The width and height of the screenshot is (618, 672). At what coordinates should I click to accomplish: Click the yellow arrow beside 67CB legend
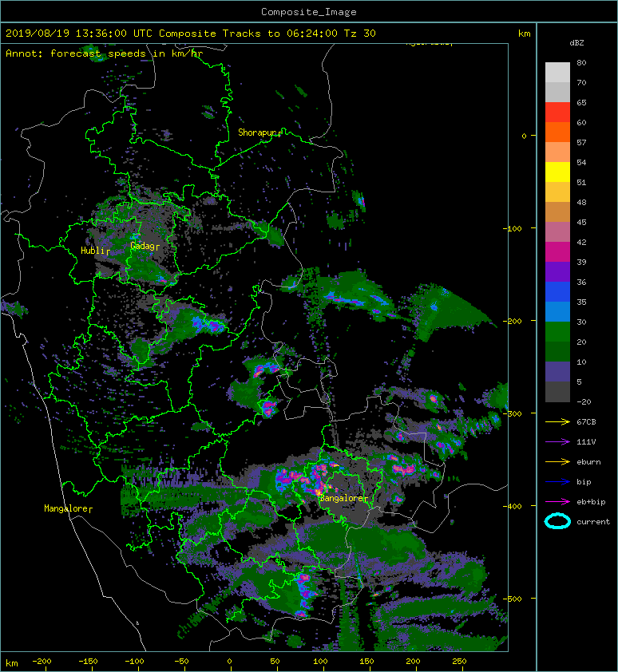[557, 422]
